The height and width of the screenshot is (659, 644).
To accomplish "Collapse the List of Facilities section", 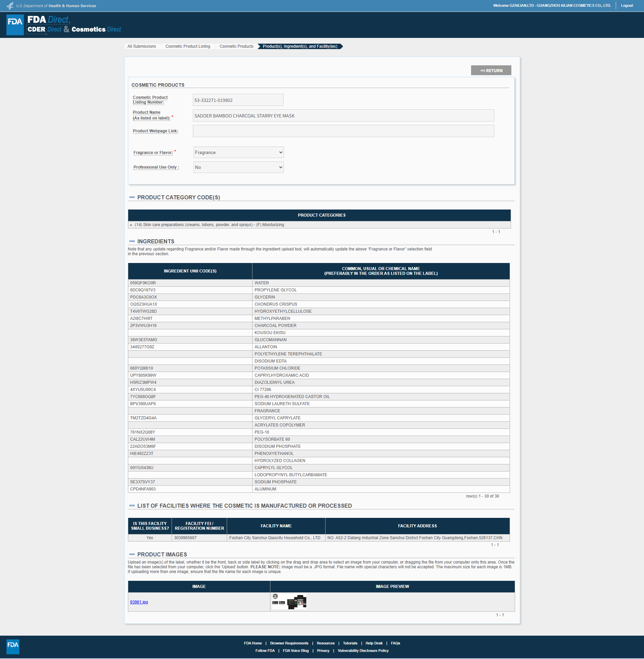I will [x=132, y=506].
